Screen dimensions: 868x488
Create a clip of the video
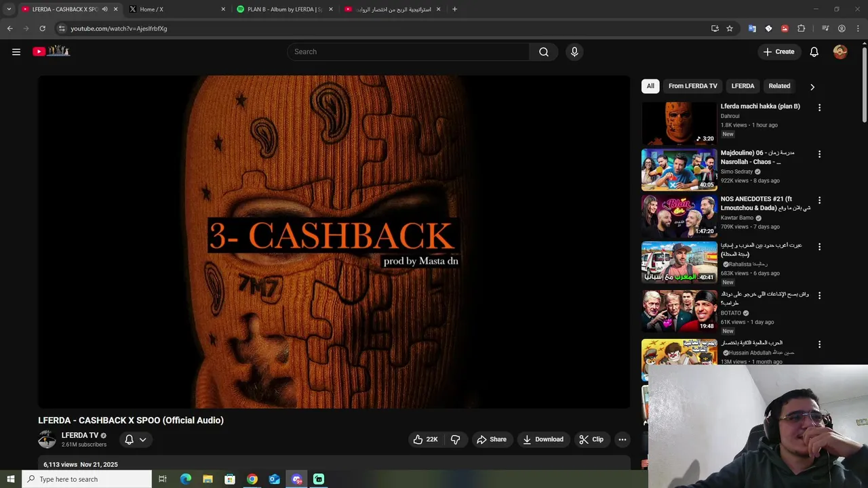click(591, 439)
